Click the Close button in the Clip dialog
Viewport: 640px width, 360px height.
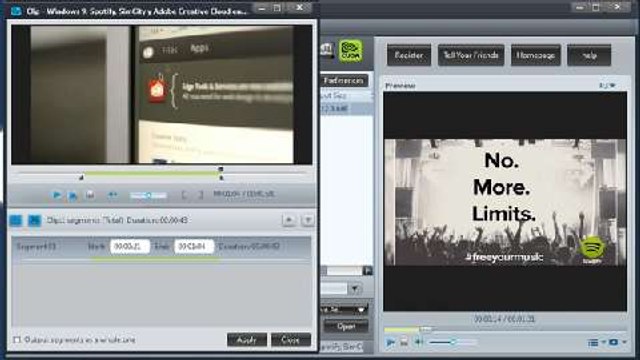[x=291, y=340]
